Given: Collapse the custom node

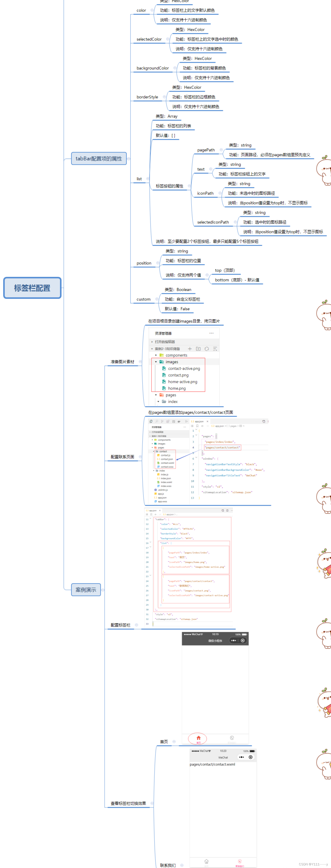Looking at the screenshot, I should (x=157, y=299).
